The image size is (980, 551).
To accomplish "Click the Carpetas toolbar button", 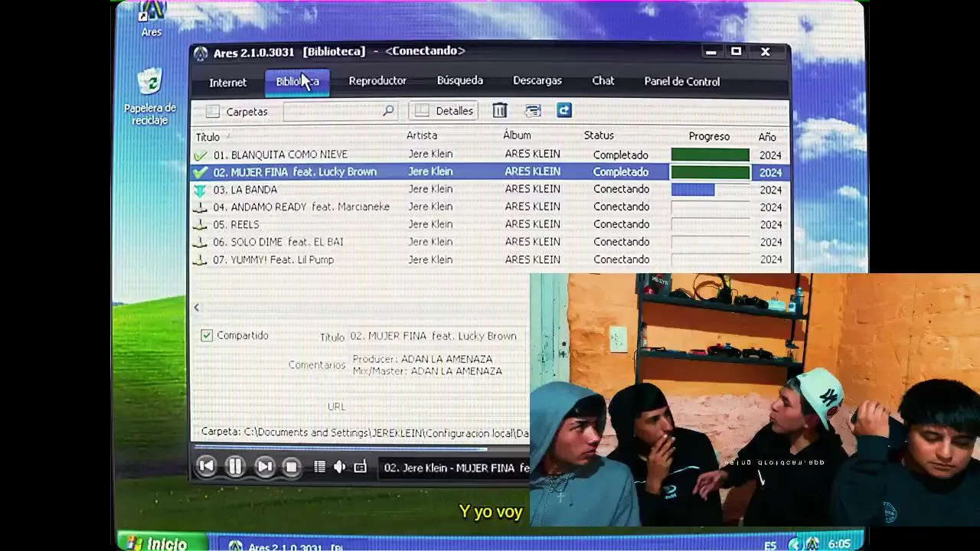I will (237, 112).
